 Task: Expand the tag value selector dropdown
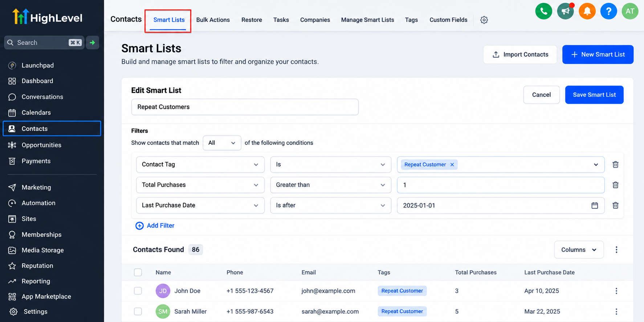596,164
